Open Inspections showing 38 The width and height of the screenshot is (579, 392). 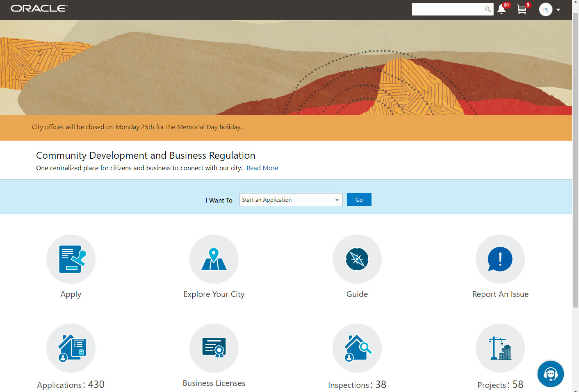[357, 348]
